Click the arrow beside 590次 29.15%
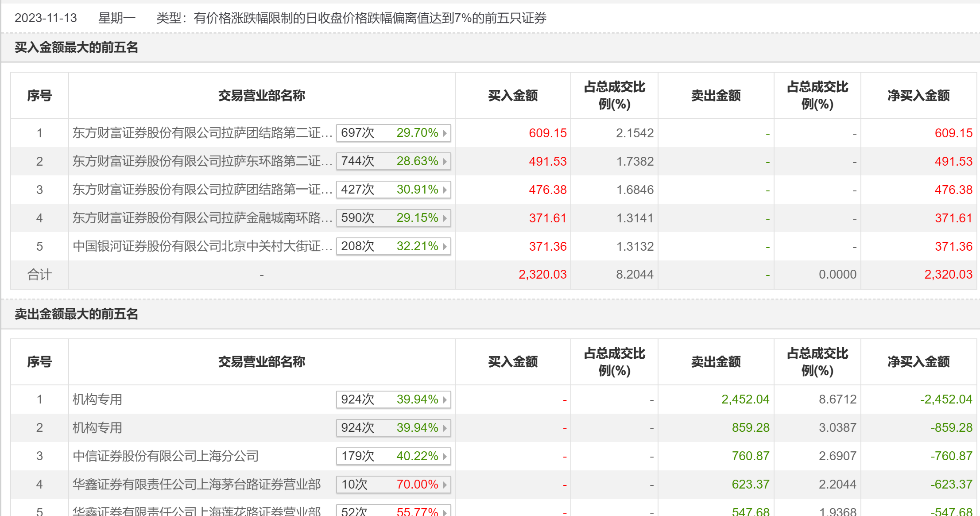This screenshot has width=980, height=516. click(445, 218)
